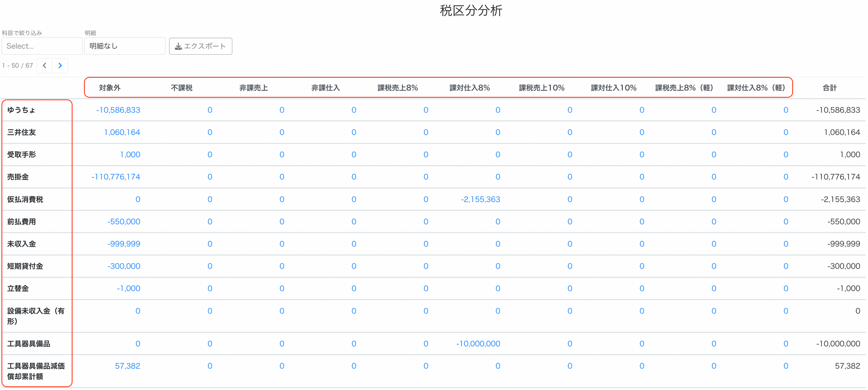Open the 課税売上10% zero for 売掛金

click(x=570, y=177)
